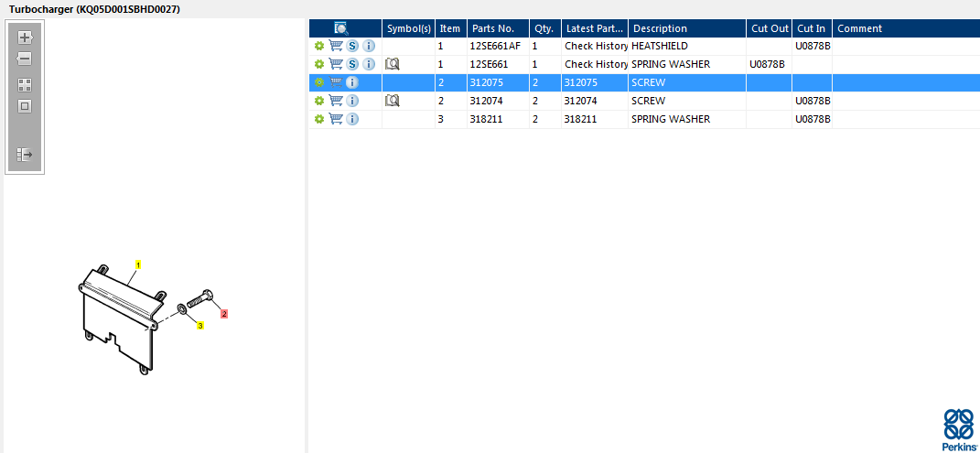The image size is (980, 453).
Task: Click latest part number 318211
Action: click(581, 119)
